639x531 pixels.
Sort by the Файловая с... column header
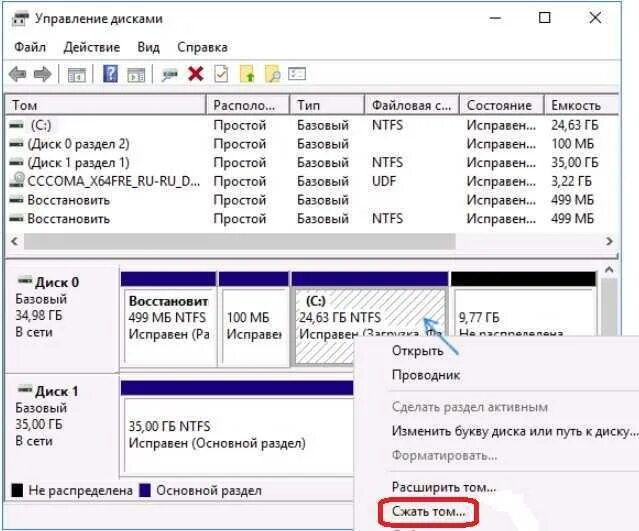pos(412,106)
